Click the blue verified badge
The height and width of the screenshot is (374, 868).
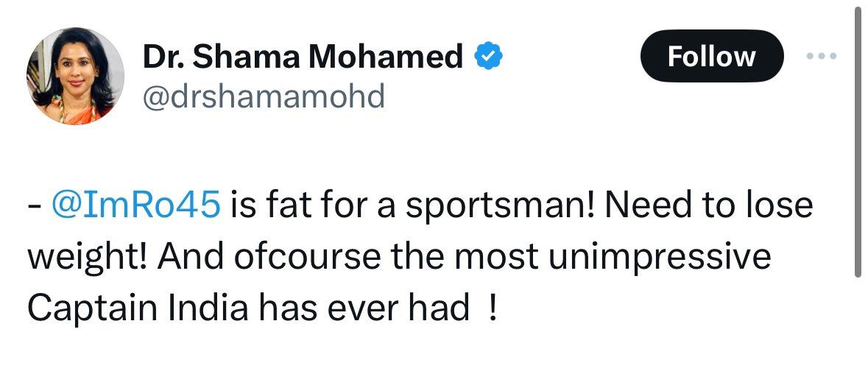pos(487,56)
